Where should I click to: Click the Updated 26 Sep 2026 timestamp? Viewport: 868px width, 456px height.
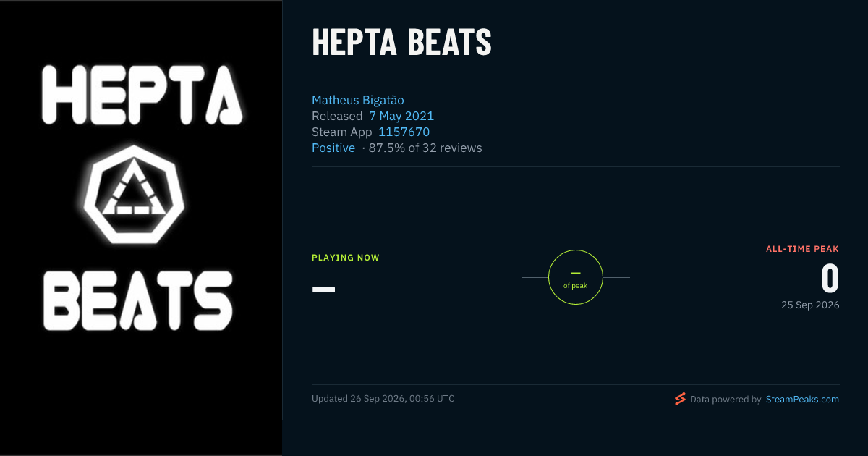tap(383, 399)
